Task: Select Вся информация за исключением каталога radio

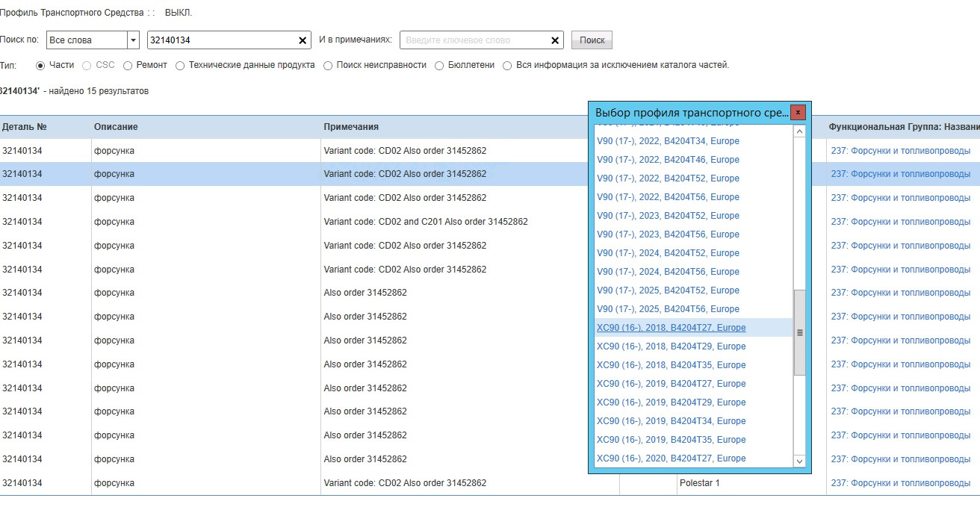Action: [508, 65]
